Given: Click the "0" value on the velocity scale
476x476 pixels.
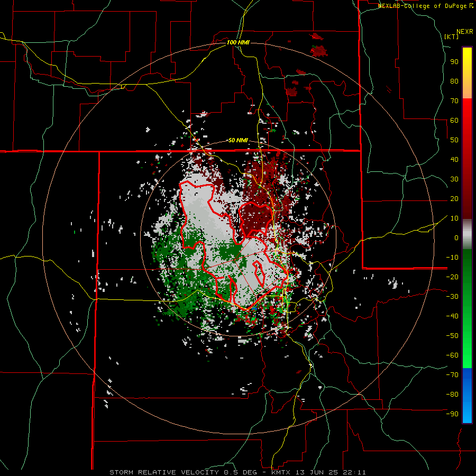Looking at the screenshot, I should click(456, 237).
